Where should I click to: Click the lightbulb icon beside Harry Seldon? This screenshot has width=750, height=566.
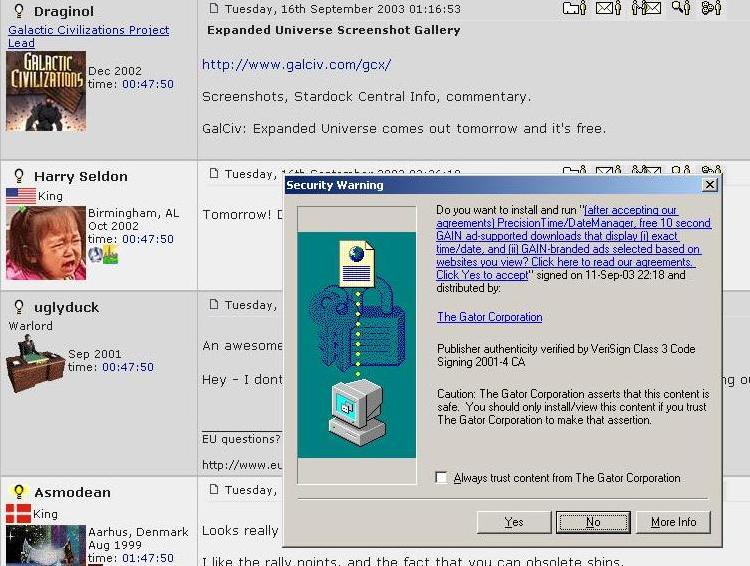coord(18,176)
